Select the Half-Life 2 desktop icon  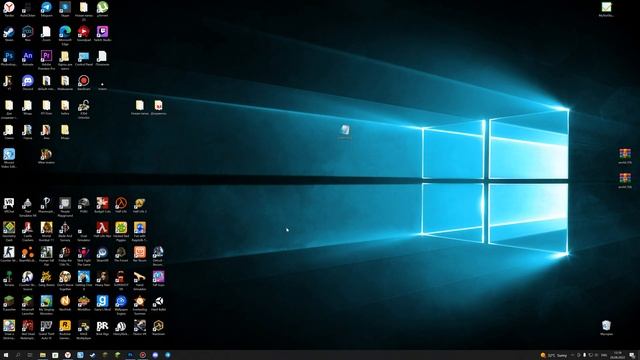pos(140,203)
